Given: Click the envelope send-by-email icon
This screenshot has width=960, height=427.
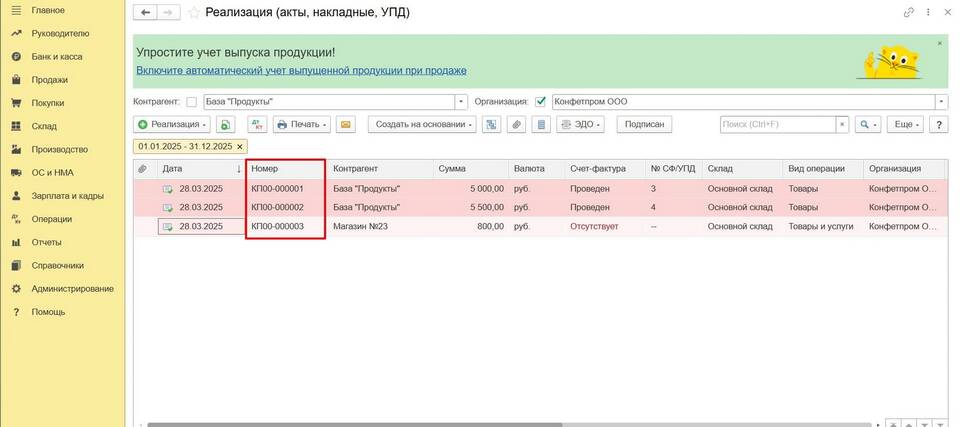Looking at the screenshot, I should coord(346,125).
